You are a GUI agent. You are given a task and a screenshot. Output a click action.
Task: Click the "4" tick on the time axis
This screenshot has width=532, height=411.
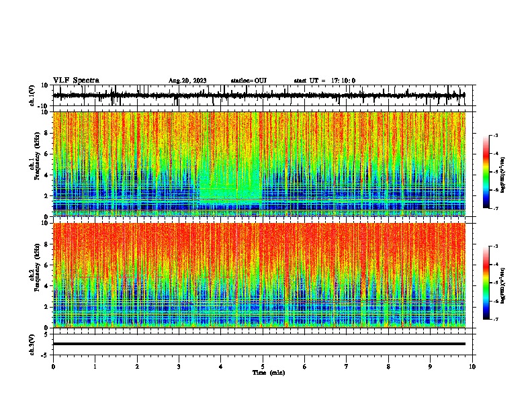(221, 367)
